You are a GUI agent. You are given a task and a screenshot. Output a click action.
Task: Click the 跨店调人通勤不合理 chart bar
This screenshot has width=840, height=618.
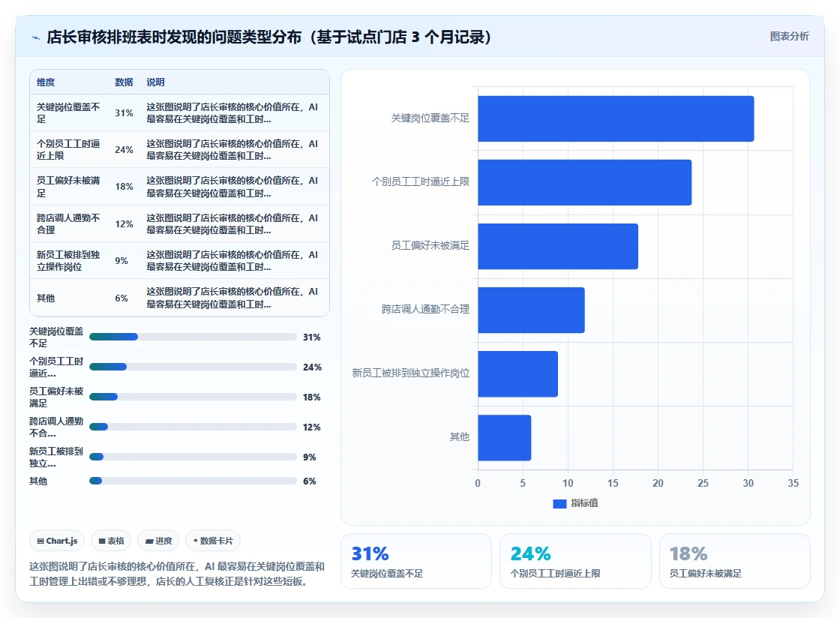[x=531, y=310]
